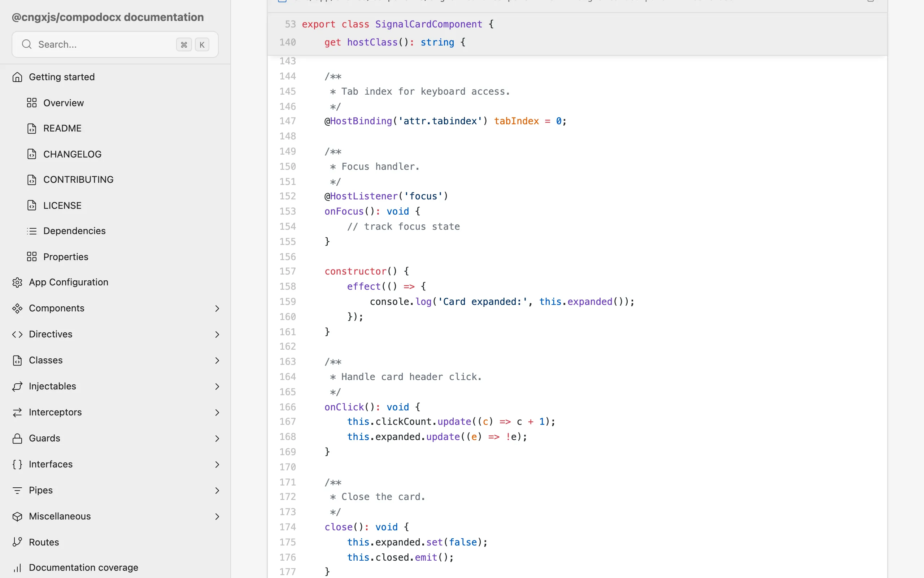This screenshot has width=924, height=578.
Task: Click the Directives code brackets icon
Action: (x=17, y=335)
